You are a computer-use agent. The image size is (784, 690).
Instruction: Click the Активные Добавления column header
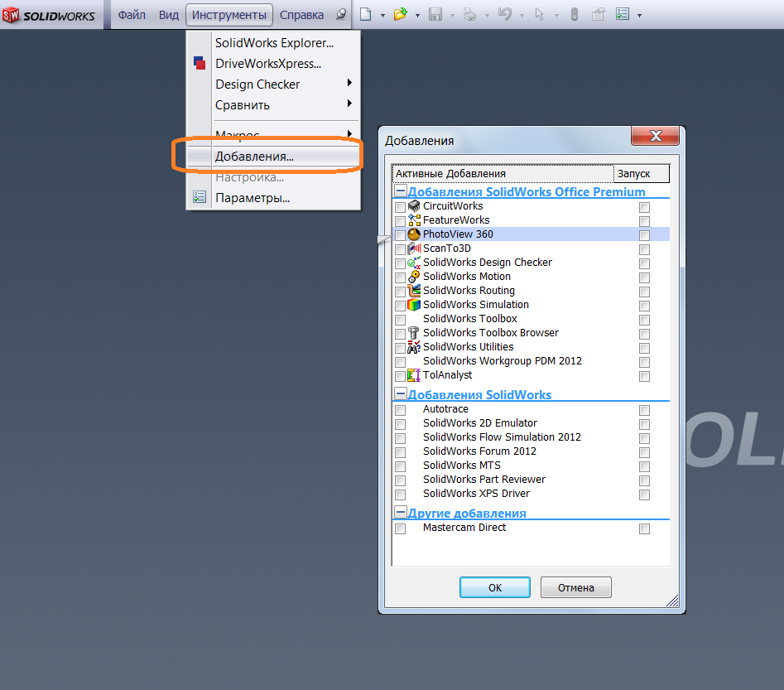(x=503, y=174)
